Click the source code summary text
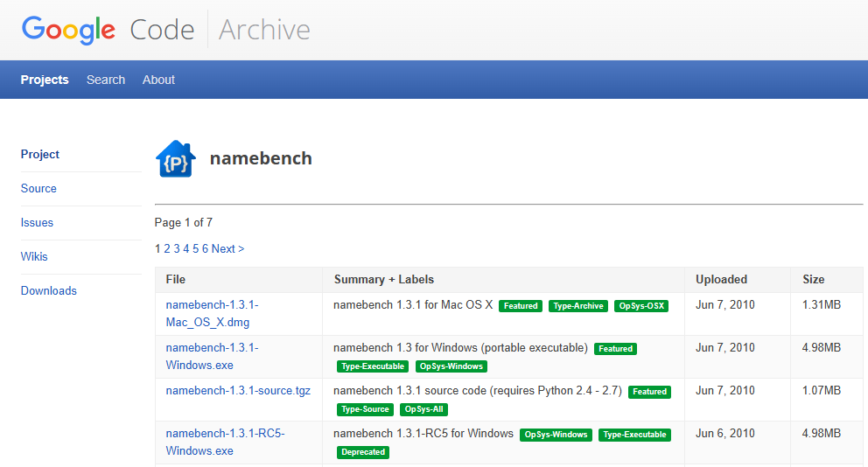868x467 pixels. [x=478, y=391]
